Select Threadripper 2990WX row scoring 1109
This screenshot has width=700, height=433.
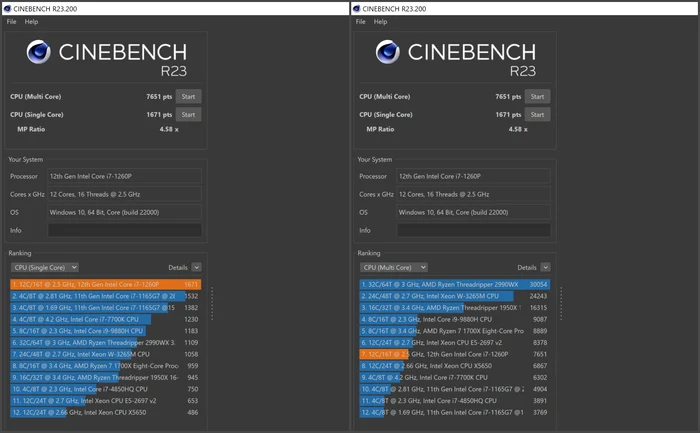pos(105,342)
